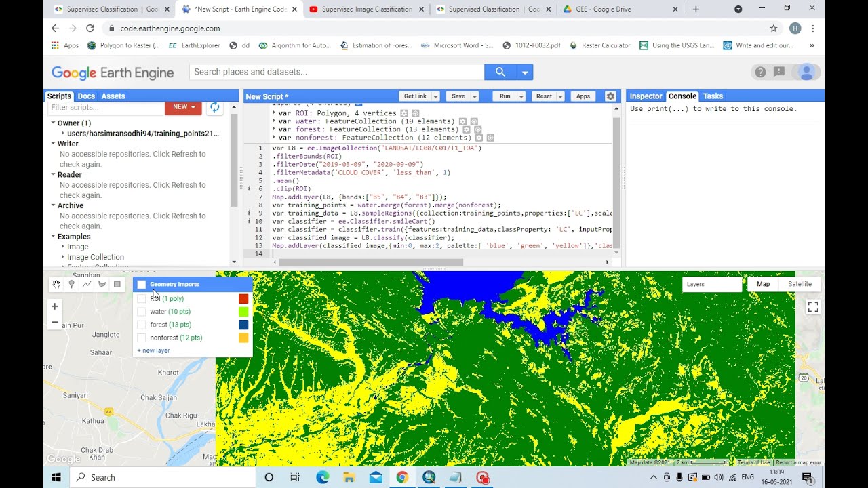Expand the var nonforest import entry

(274, 138)
